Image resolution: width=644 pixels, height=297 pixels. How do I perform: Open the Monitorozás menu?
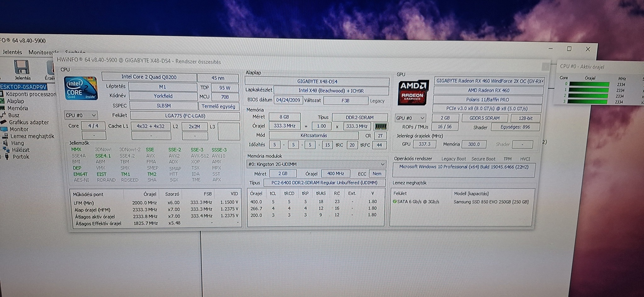pos(43,52)
